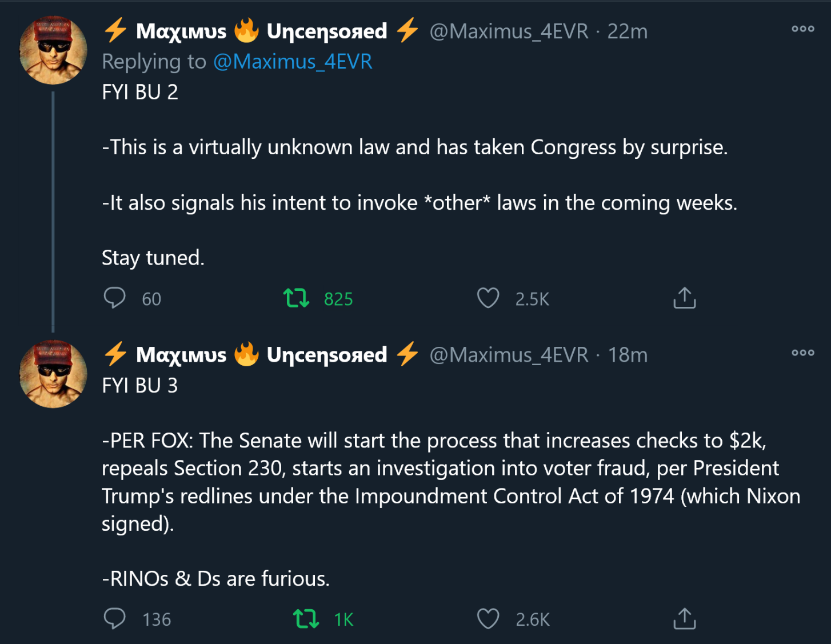The image size is (831, 644).
Task: Like the FYI BU 2 tweet
Action: (x=488, y=298)
